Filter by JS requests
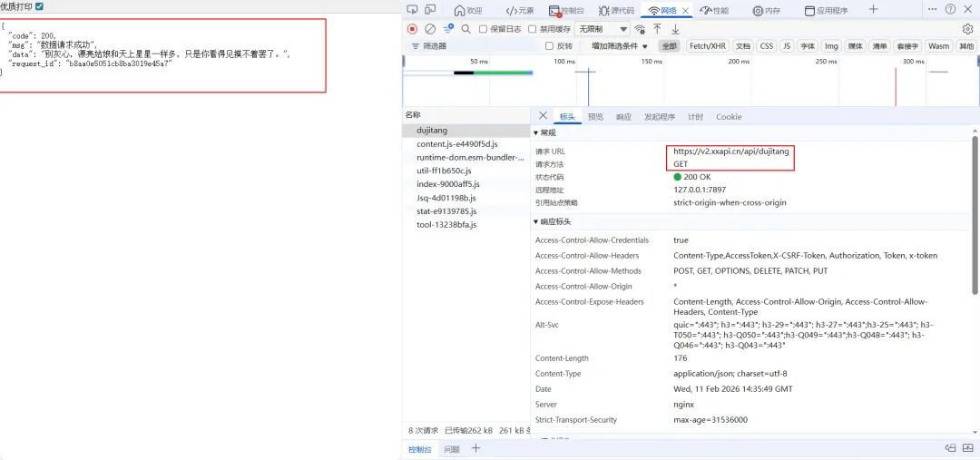The image size is (980, 460). 787,46
